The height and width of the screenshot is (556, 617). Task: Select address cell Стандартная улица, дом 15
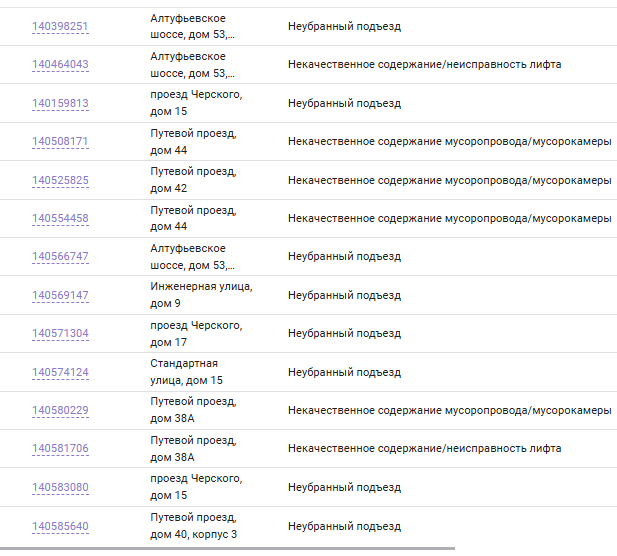(186, 372)
